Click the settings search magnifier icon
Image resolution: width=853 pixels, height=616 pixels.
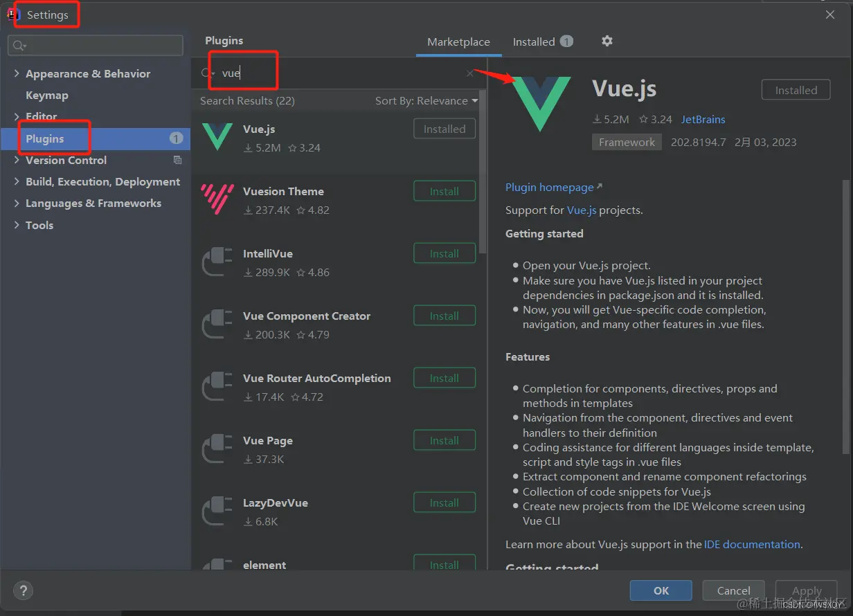pos(19,46)
